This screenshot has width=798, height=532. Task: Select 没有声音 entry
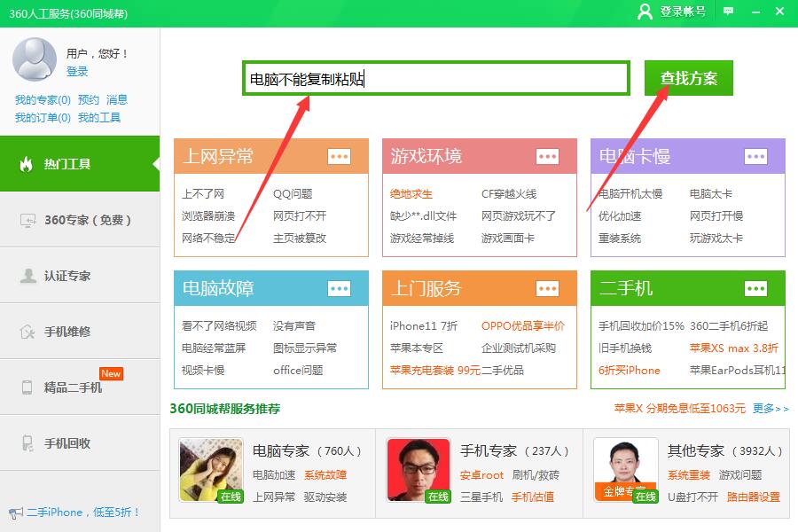pyautogui.click(x=294, y=325)
